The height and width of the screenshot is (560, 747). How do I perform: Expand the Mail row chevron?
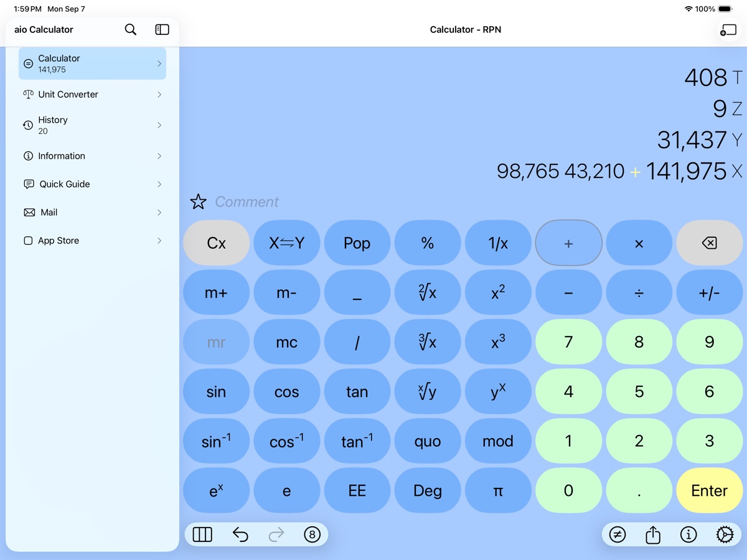[x=159, y=213]
